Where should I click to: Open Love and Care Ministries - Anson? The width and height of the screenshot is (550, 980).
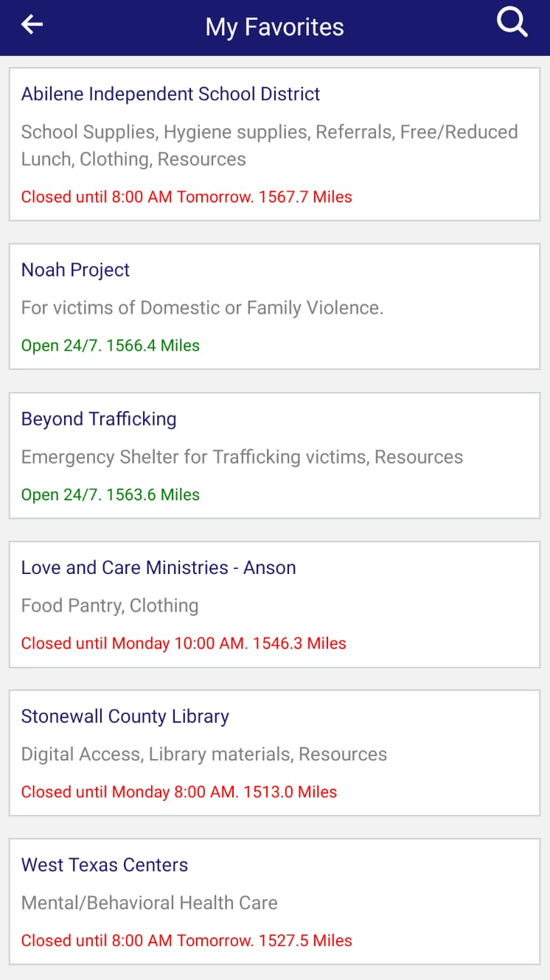click(159, 567)
